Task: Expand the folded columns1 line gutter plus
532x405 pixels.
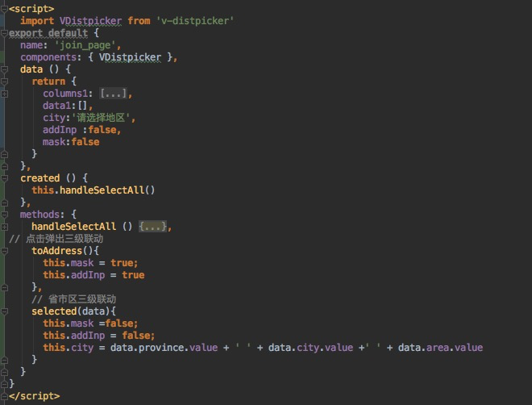Action: [x=4, y=94]
